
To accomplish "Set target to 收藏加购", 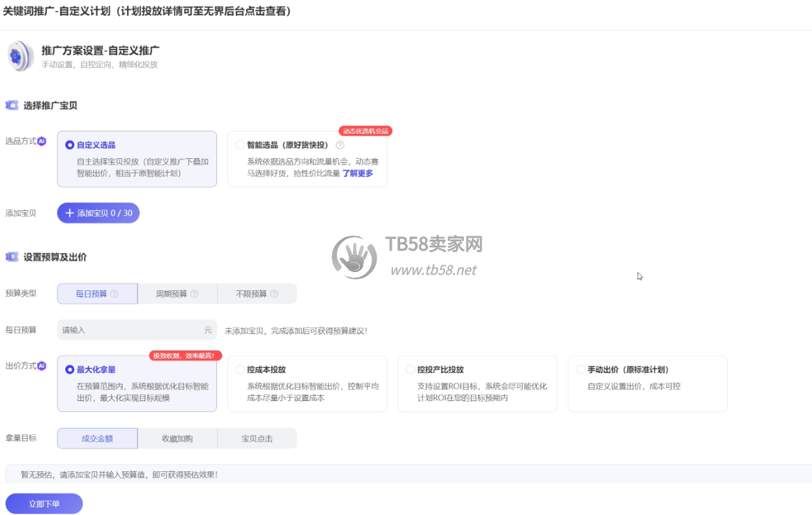I will 177,439.
